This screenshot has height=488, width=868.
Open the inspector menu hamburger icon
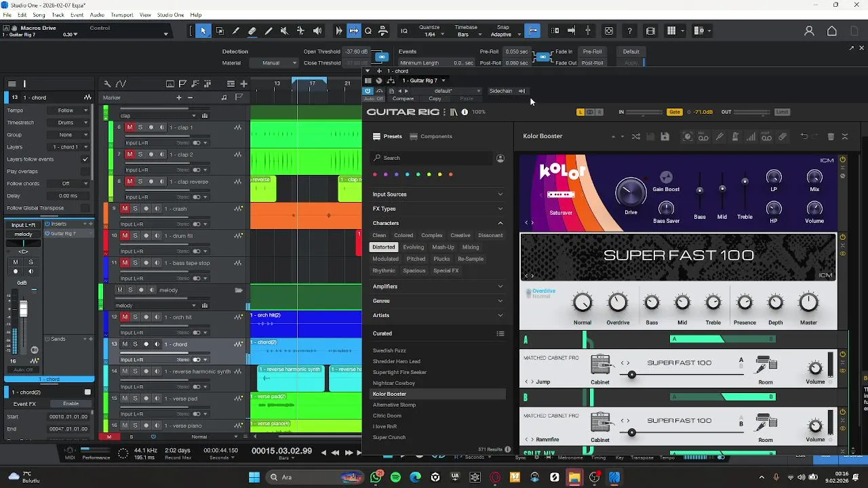[x=12, y=83]
